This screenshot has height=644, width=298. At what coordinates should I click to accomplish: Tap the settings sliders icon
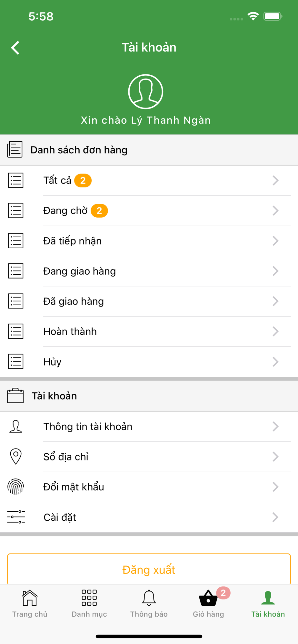click(x=16, y=517)
